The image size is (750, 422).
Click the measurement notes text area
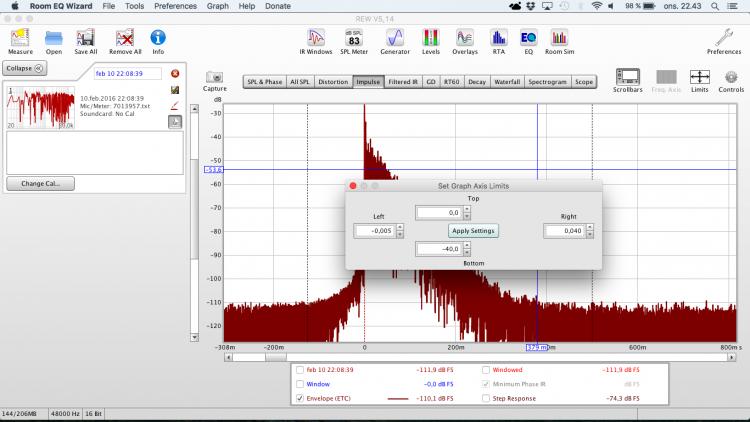[x=95, y=153]
